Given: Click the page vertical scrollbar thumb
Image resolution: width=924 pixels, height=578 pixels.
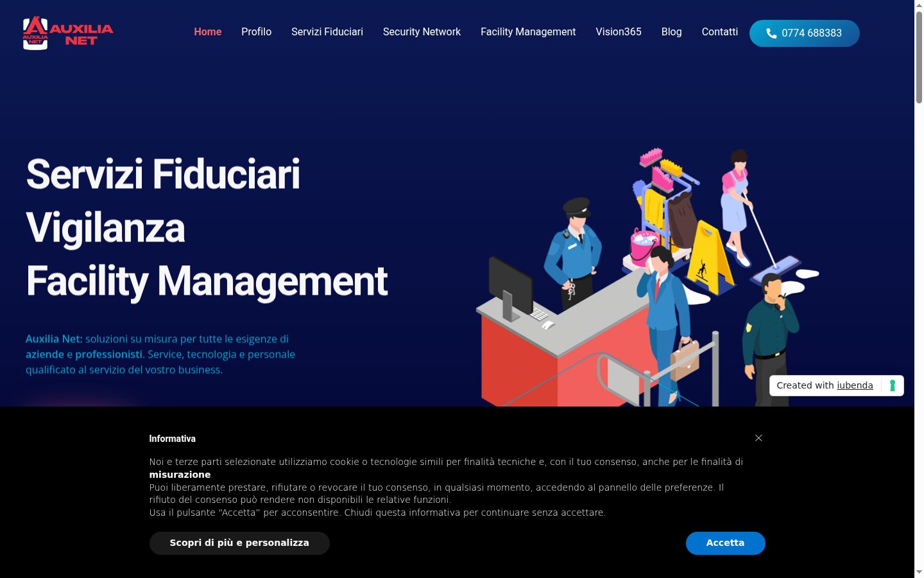Looking at the screenshot, I should [x=919, y=57].
